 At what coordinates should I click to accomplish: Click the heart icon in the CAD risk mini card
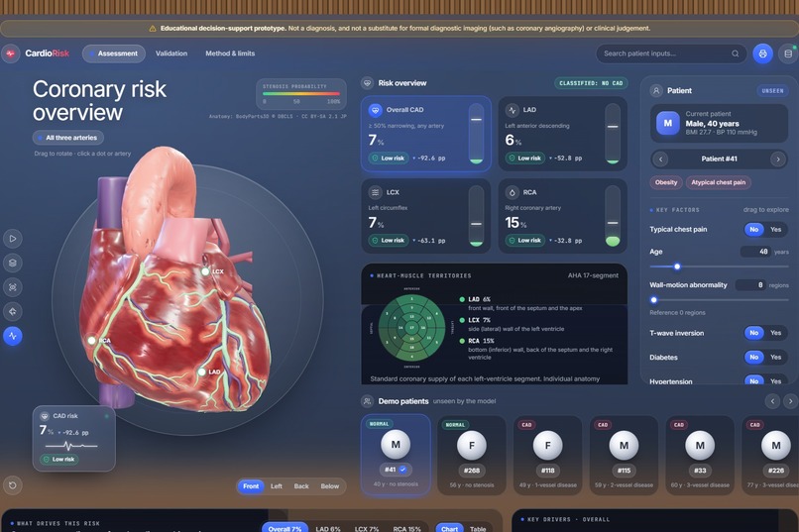coord(45,416)
